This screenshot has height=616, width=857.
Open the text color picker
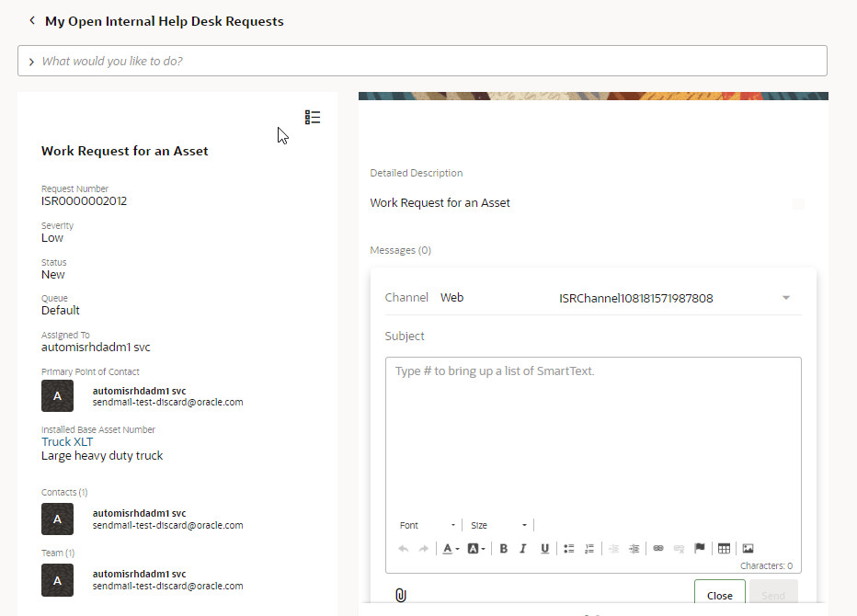point(451,549)
